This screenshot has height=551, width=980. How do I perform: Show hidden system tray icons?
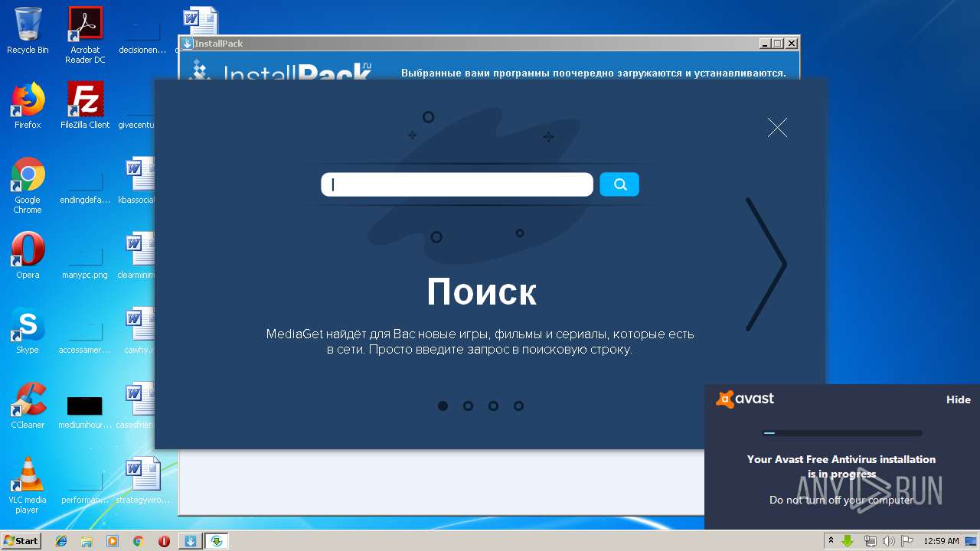coord(831,540)
